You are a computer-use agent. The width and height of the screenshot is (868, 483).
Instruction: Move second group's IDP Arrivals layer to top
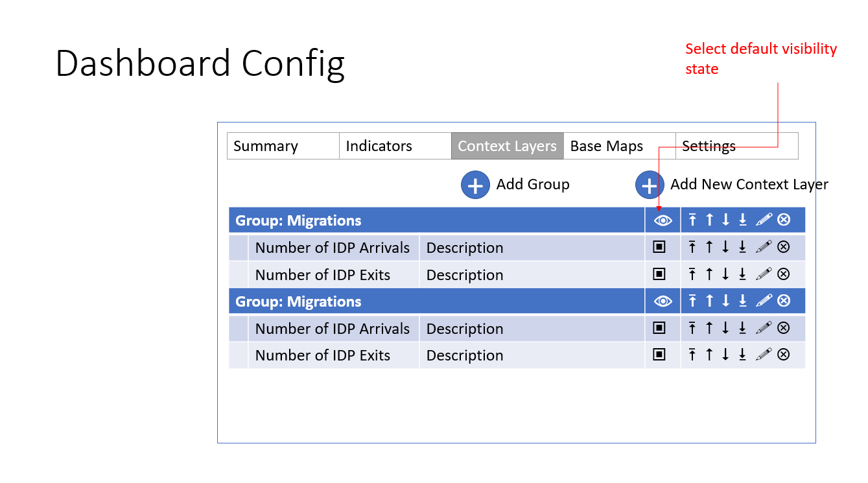(692, 328)
